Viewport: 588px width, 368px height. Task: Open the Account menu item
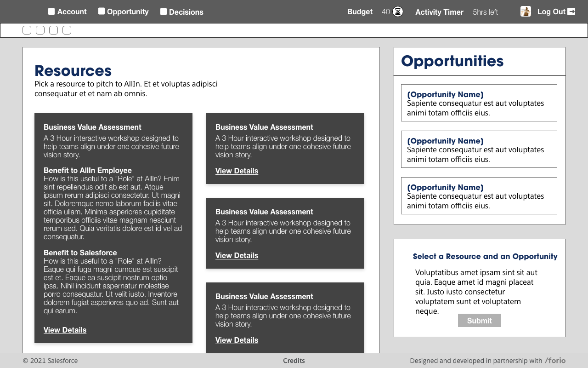(72, 11)
